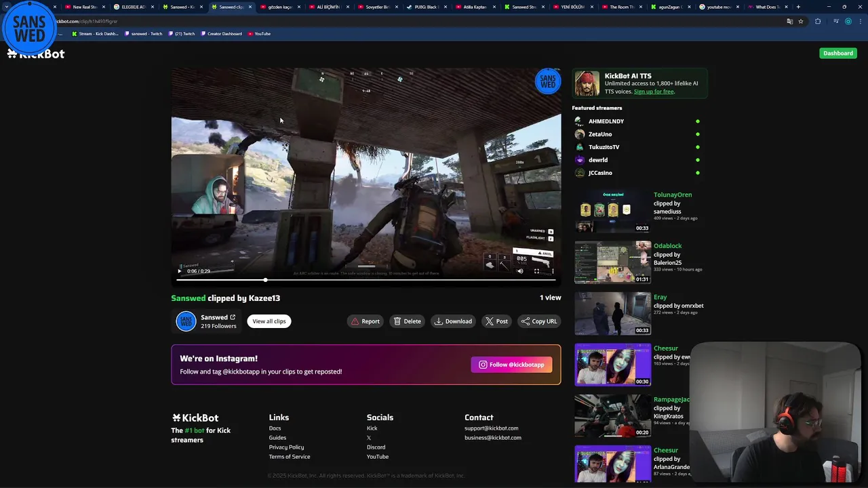Play the clip with the play button

pyautogui.click(x=180, y=271)
